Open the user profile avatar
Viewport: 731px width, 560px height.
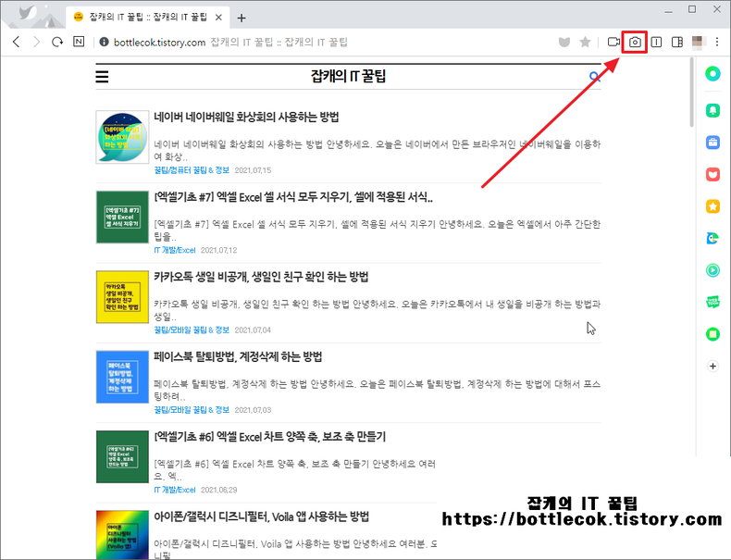698,42
